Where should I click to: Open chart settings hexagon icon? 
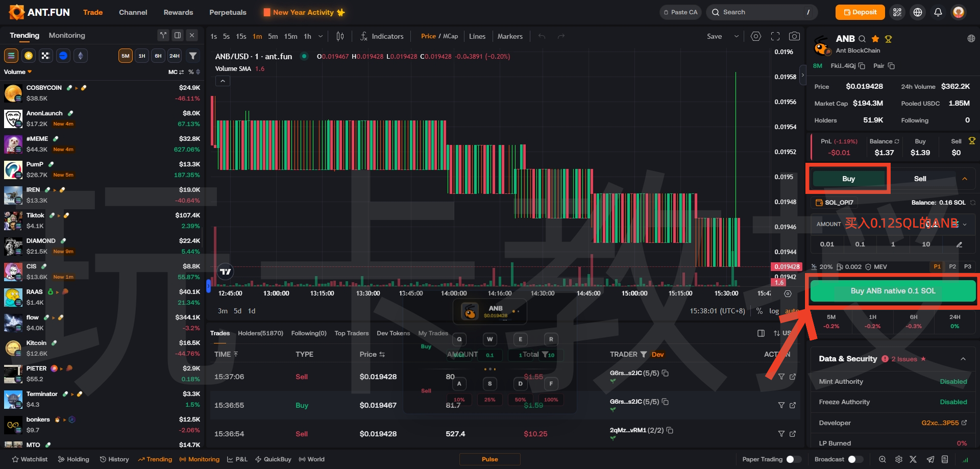click(756, 36)
